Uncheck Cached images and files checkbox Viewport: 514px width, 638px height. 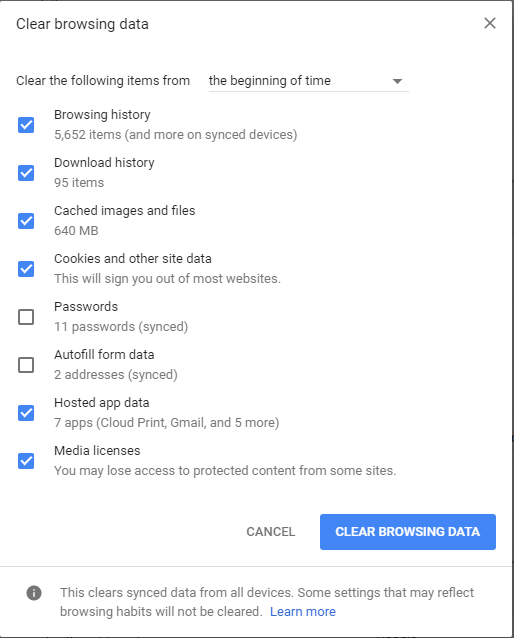point(26,221)
